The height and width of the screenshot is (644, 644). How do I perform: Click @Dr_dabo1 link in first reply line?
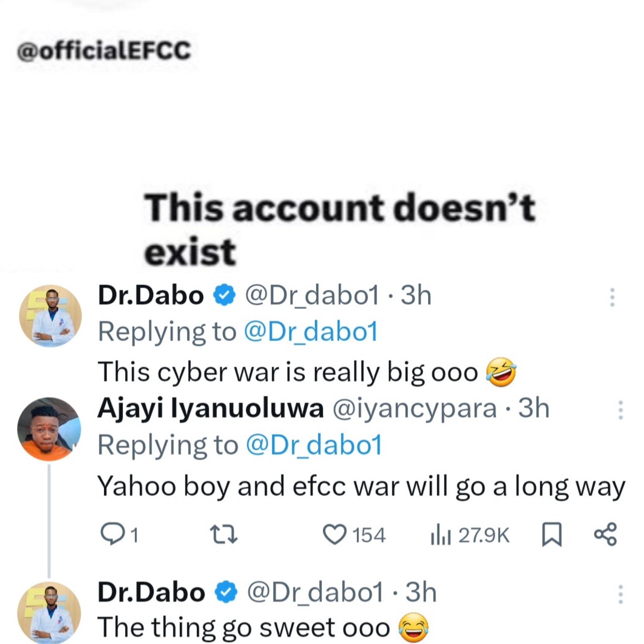(x=311, y=332)
